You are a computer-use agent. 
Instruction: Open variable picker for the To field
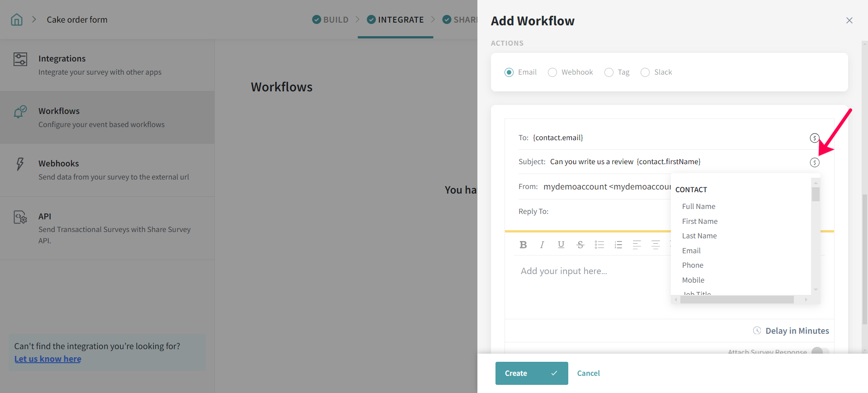point(814,138)
